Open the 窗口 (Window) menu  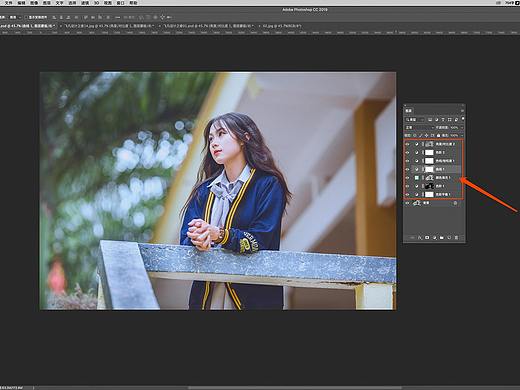[120, 3]
